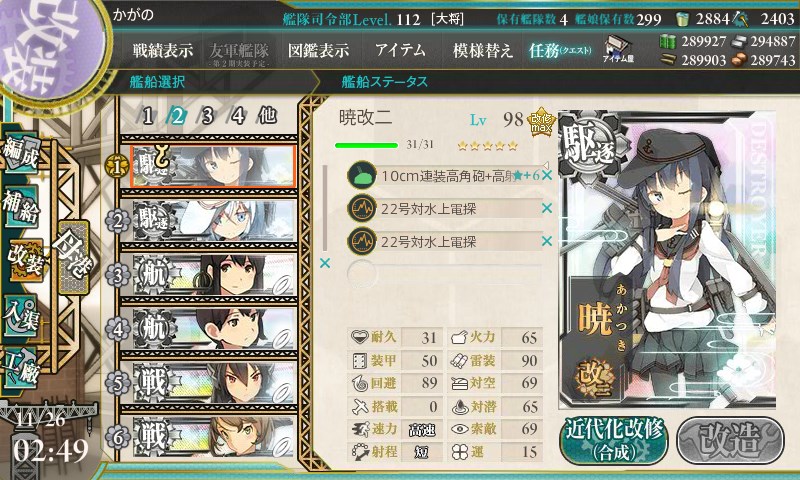The height and width of the screenshot is (480, 800).
Task: Open the 図鑑表示 encyclopedia menu
Action: point(318,50)
